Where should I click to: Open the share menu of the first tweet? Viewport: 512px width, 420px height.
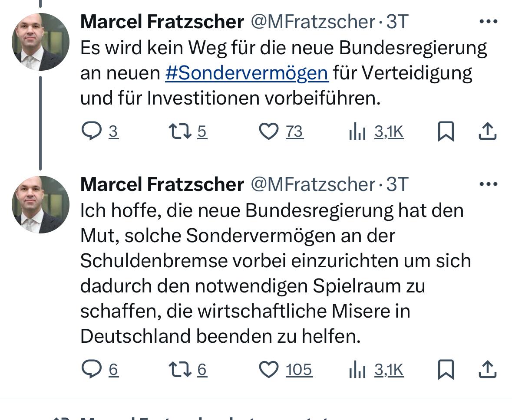(487, 131)
